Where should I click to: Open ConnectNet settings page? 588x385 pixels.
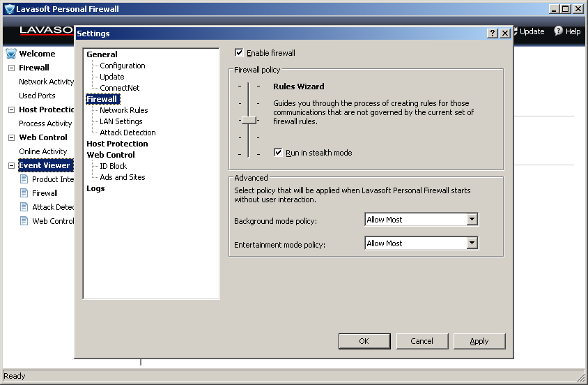(x=119, y=88)
